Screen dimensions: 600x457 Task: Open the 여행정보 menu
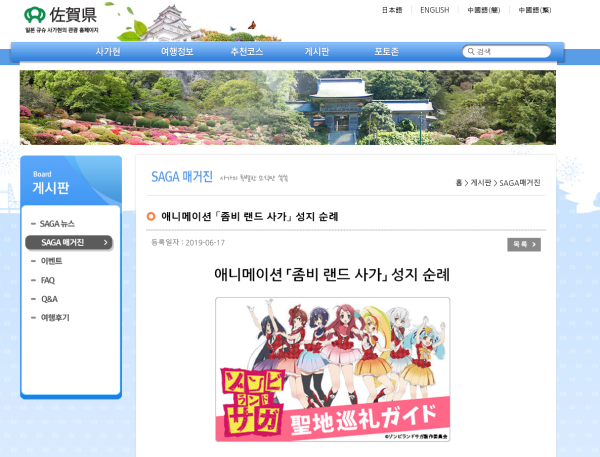[177, 52]
